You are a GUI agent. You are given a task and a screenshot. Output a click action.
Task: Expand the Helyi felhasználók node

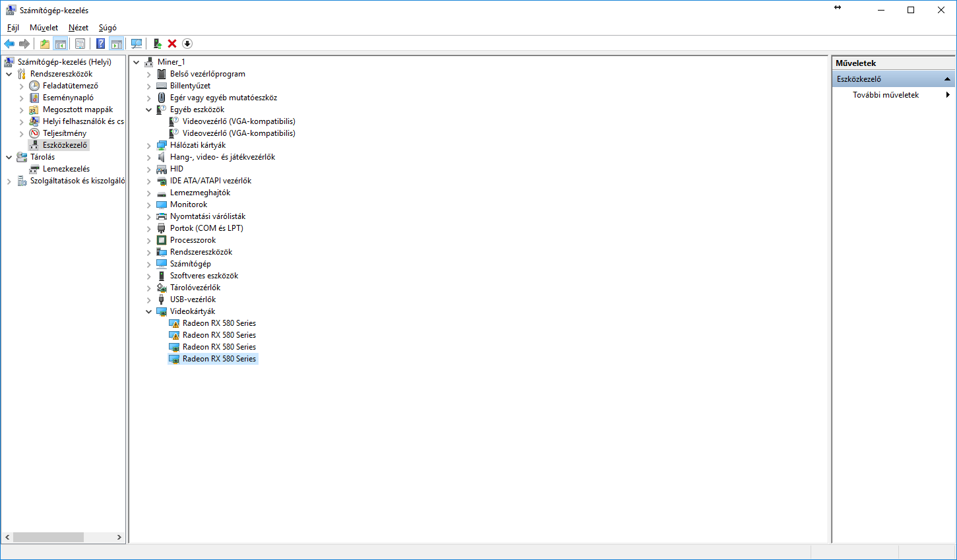[22, 121]
